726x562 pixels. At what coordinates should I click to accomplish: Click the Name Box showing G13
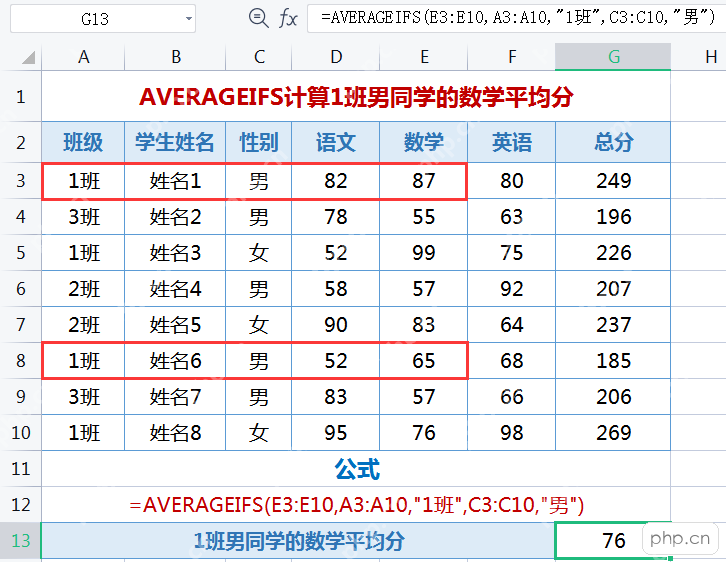coord(103,19)
